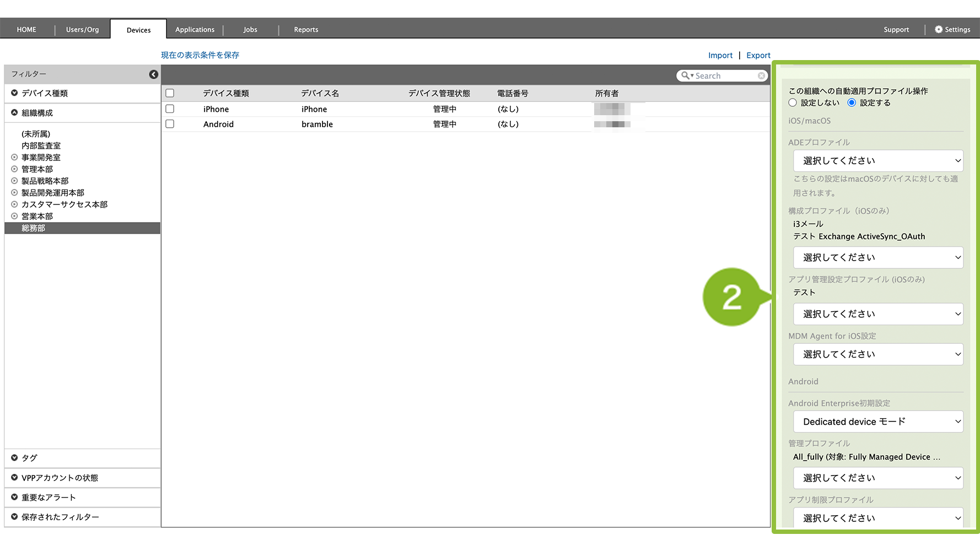Viewport: 980px width, 551px height.
Task: Open the Android Enterprise初期設定 dropdown
Action: pos(878,422)
